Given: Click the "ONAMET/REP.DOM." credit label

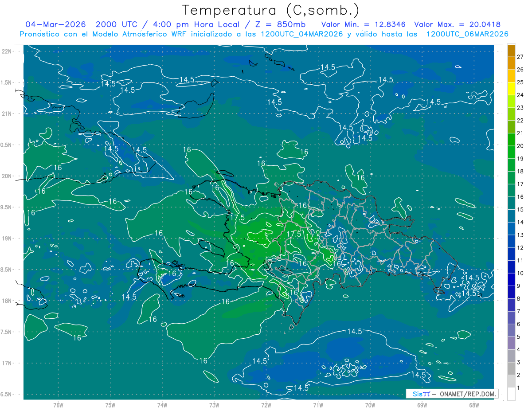Looking at the screenshot, I should (x=468, y=394).
